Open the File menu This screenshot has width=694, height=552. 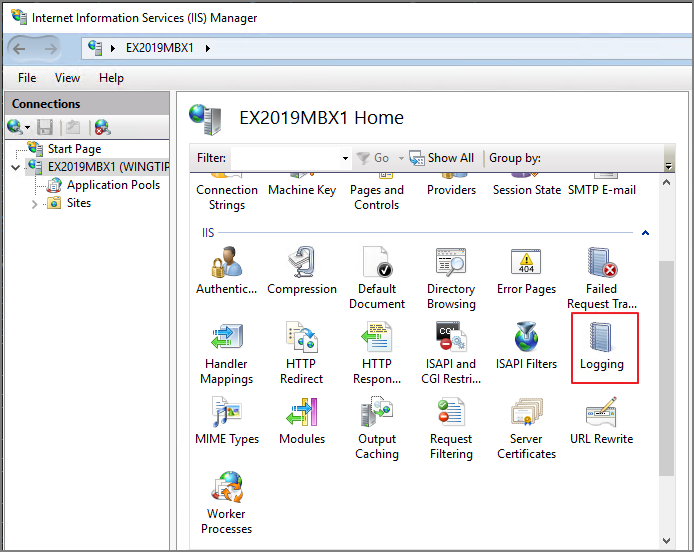tap(27, 78)
